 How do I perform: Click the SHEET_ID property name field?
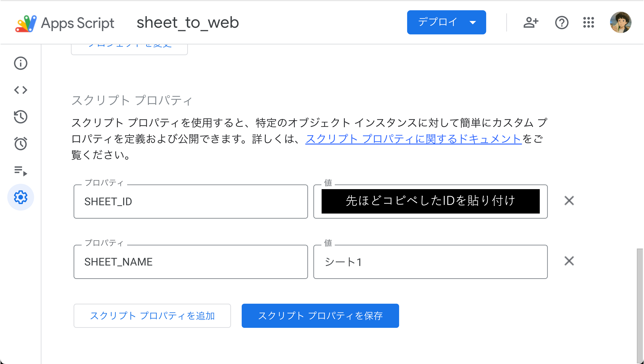coord(191,202)
